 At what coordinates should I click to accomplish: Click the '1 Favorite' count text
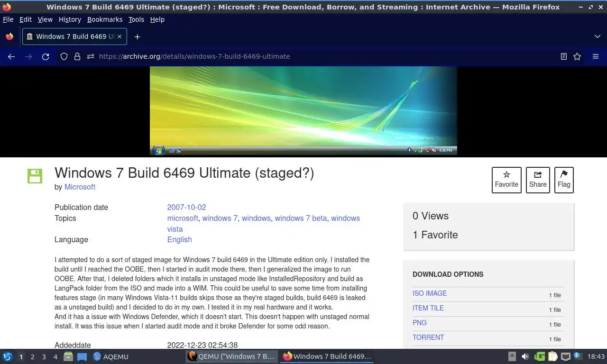435,235
